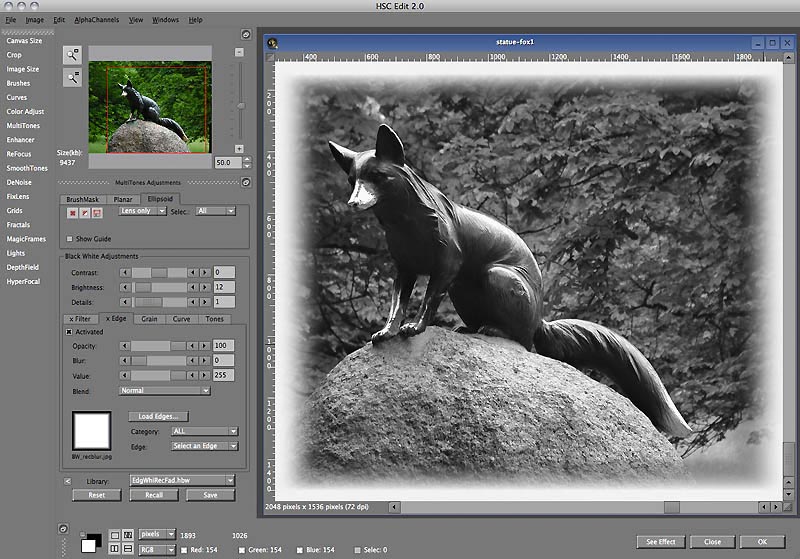Expand the Category dropdown showing ALL
Image resolution: width=800 pixels, height=559 pixels.
pyautogui.click(x=204, y=431)
